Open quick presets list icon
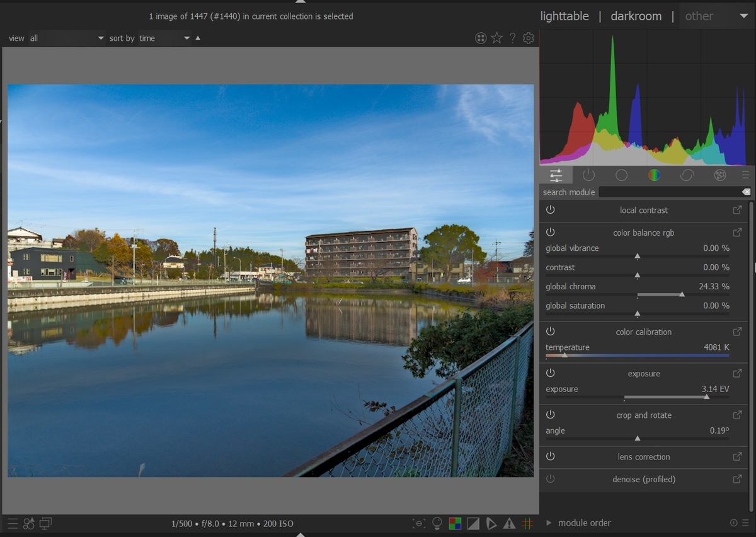 pyautogui.click(x=13, y=523)
